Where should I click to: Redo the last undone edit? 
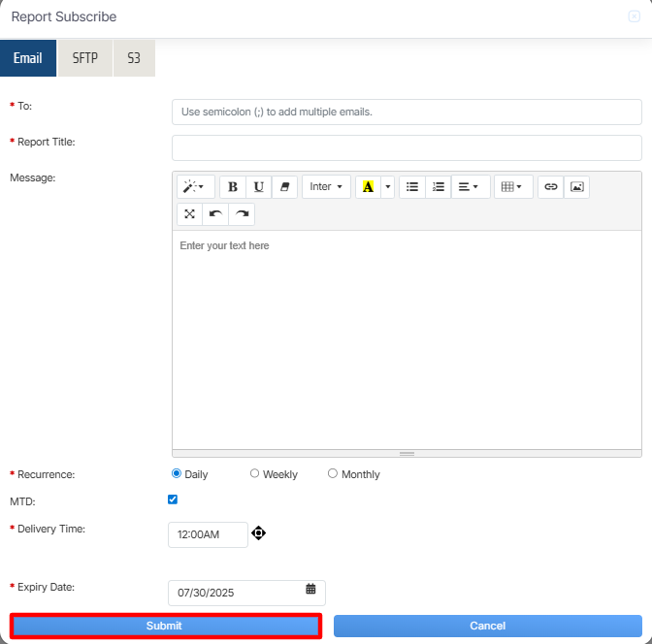point(242,213)
